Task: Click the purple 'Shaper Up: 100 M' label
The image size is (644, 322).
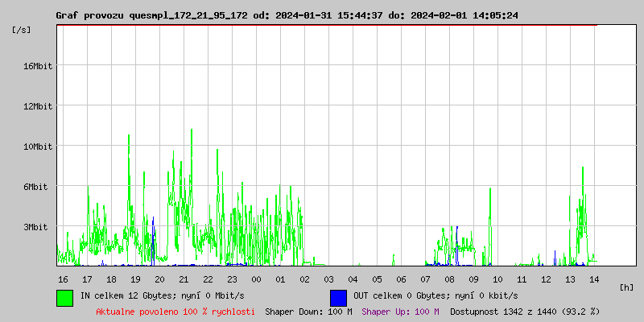Action: click(x=400, y=312)
